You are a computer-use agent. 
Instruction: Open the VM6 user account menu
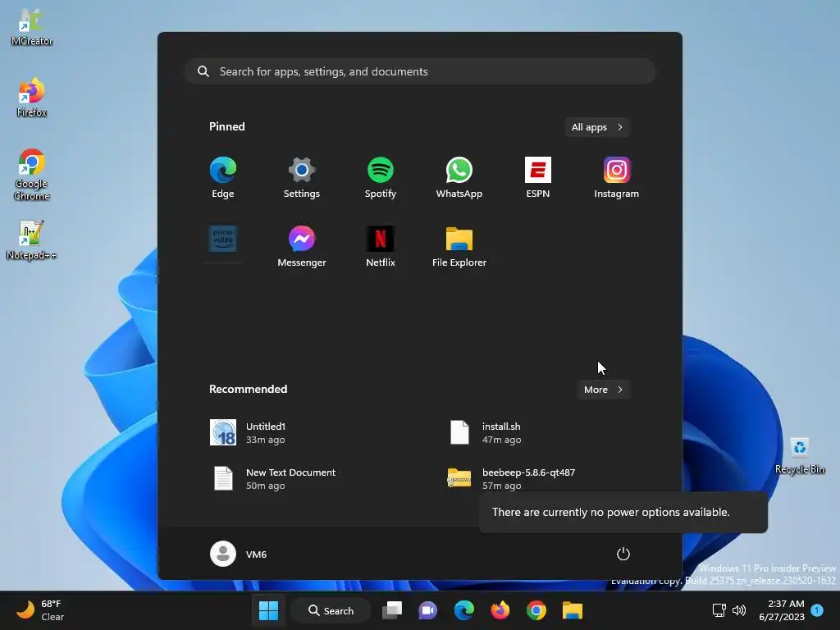click(239, 554)
